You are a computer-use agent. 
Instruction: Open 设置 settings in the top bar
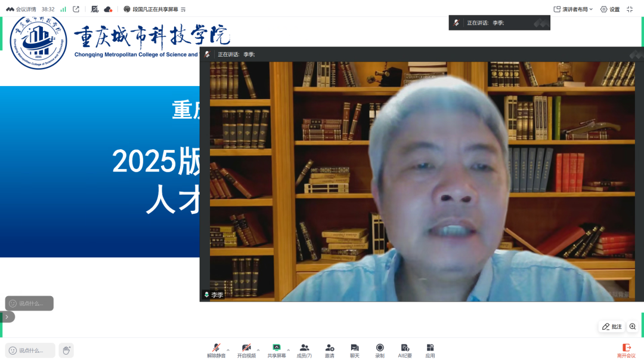click(x=609, y=9)
